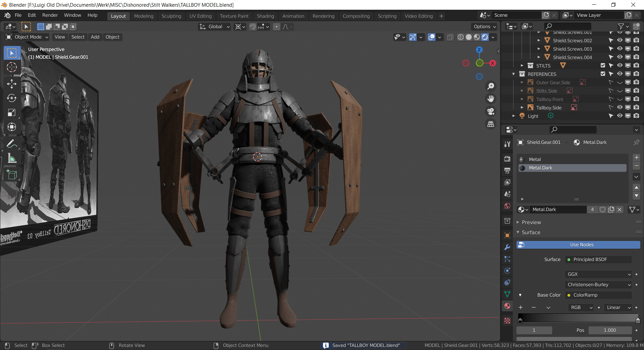The height and width of the screenshot is (350, 644).
Task: Select the Cursor tool in the toolbar
Action: coord(12,67)
